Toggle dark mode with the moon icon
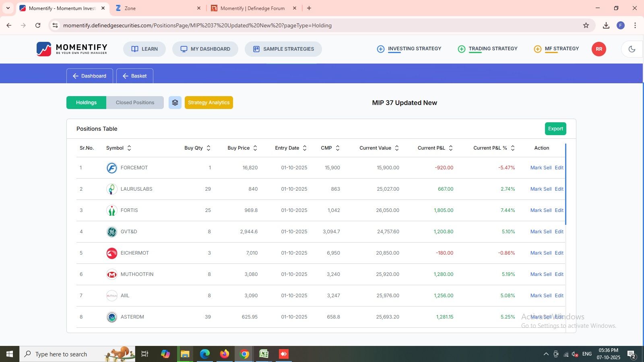The height and width of the screenshot is (362, 644). [632, 49]
